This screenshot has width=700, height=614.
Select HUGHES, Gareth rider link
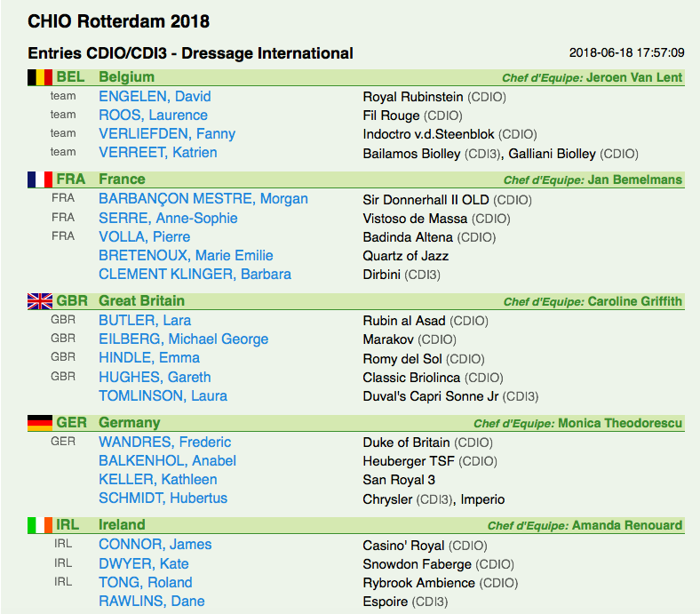[155, 377]
